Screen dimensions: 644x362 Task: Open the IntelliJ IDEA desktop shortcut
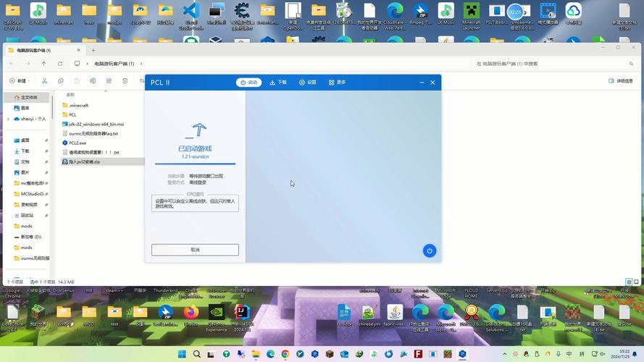241,318
